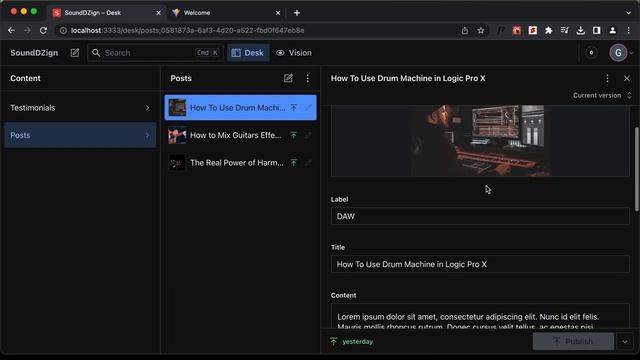Expand Testimonials chevron arrow
Image resolution: width=640 pixels, height=360 pixels.
147,108
